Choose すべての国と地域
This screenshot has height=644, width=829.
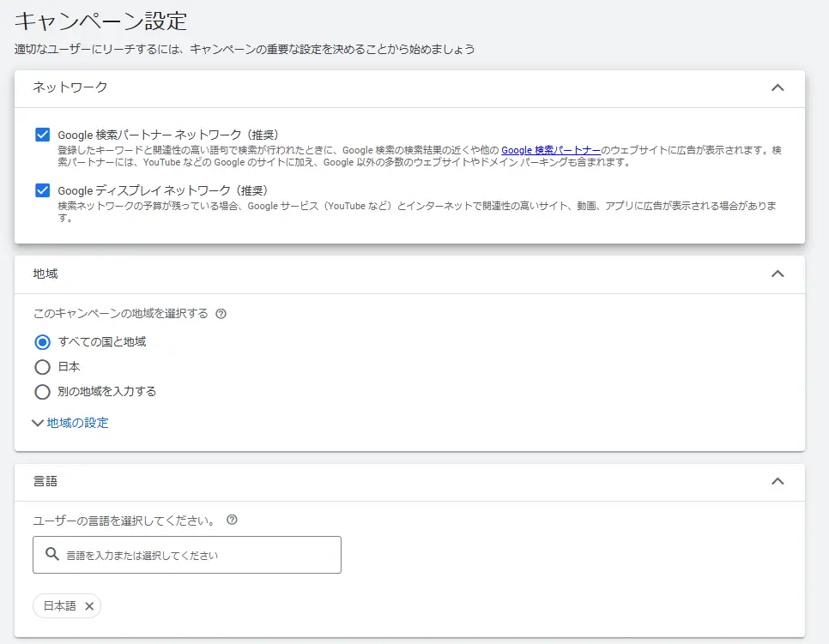tap(41, 341)
